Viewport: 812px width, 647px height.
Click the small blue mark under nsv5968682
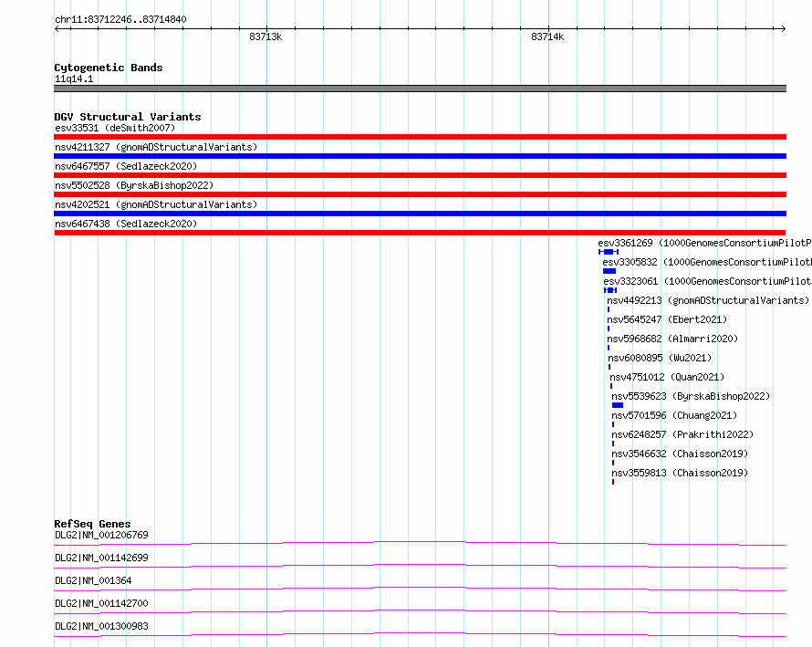(x=609, y=348)
